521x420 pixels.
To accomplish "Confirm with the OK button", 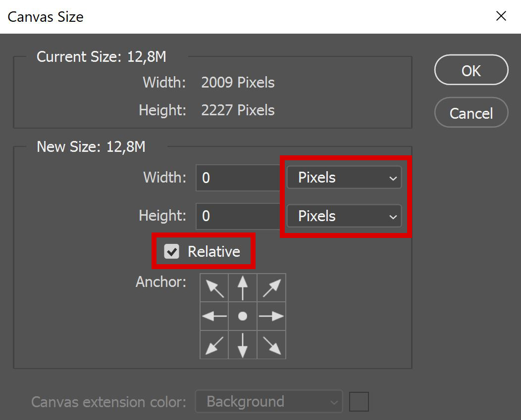I will coord(470,70).
